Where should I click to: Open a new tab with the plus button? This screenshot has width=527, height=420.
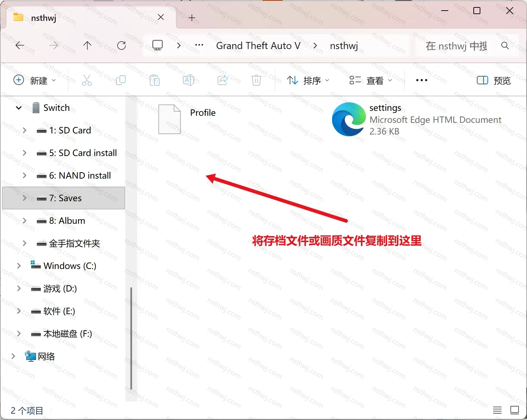tap(192, 18)
